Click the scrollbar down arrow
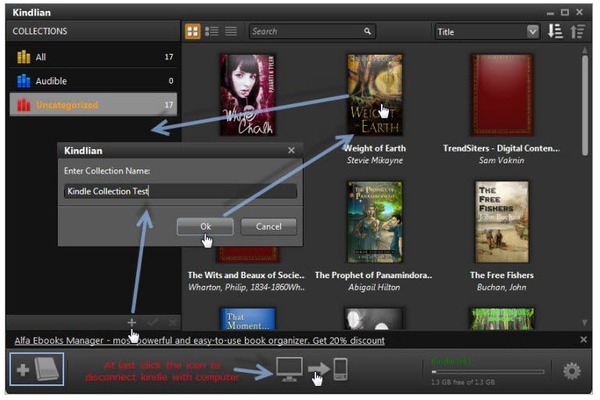The width and height of the screenshot is (600, 400). pos(585,323)
